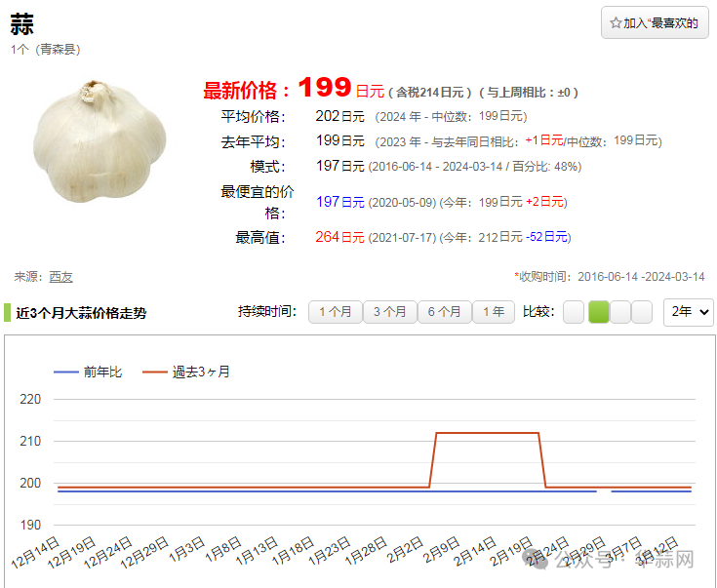Enable the third 比较 comparison box
Viewport: 717px width, 588px height.
tap(620, 312)
